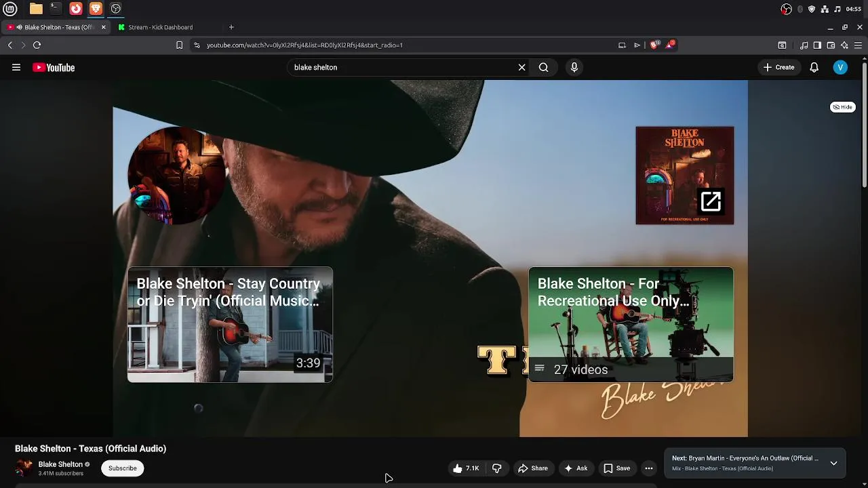The height and width of the screenshot is (488, 868).
Task: Launch Terminal from the panel
Action: [56, 9]
